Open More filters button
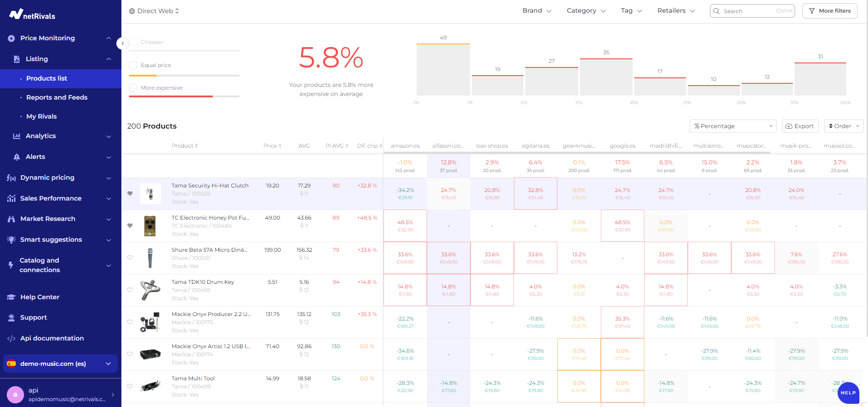 click(830, 11)
